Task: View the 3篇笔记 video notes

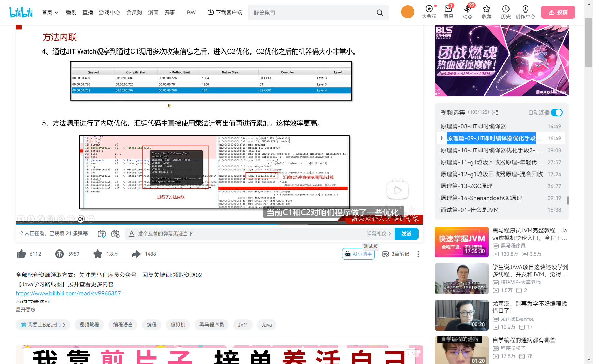Action: click(395, 254)
